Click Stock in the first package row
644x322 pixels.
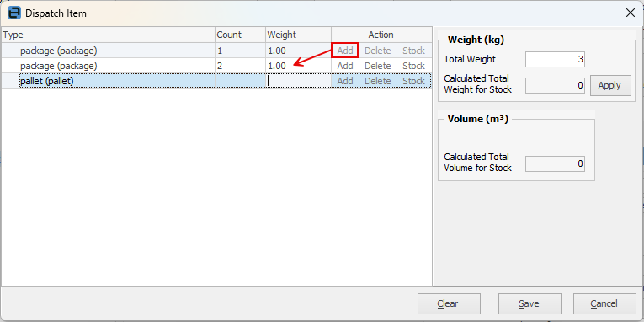click(x=413, y=51)
